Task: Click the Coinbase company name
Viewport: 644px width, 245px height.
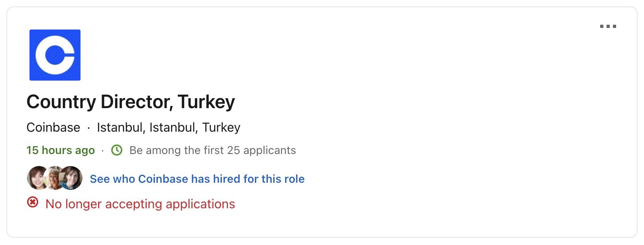Action: [x=53, y=127]
